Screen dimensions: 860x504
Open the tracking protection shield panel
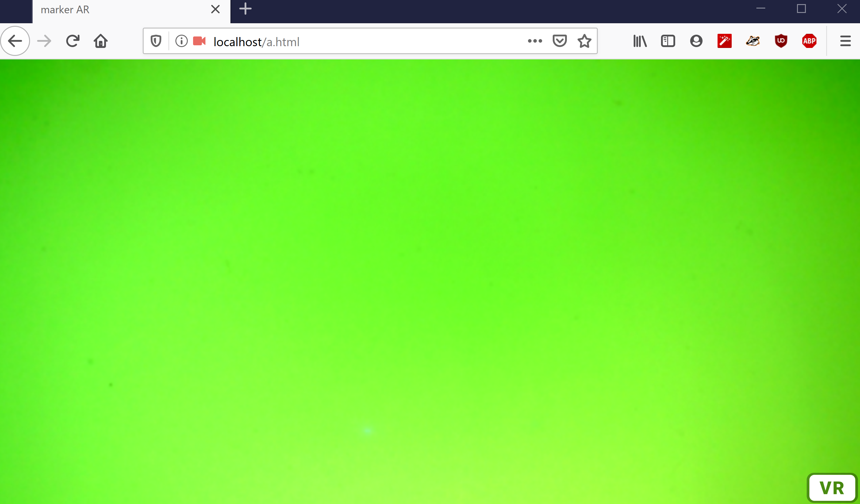pyautogui.click(x=156, y=41)
